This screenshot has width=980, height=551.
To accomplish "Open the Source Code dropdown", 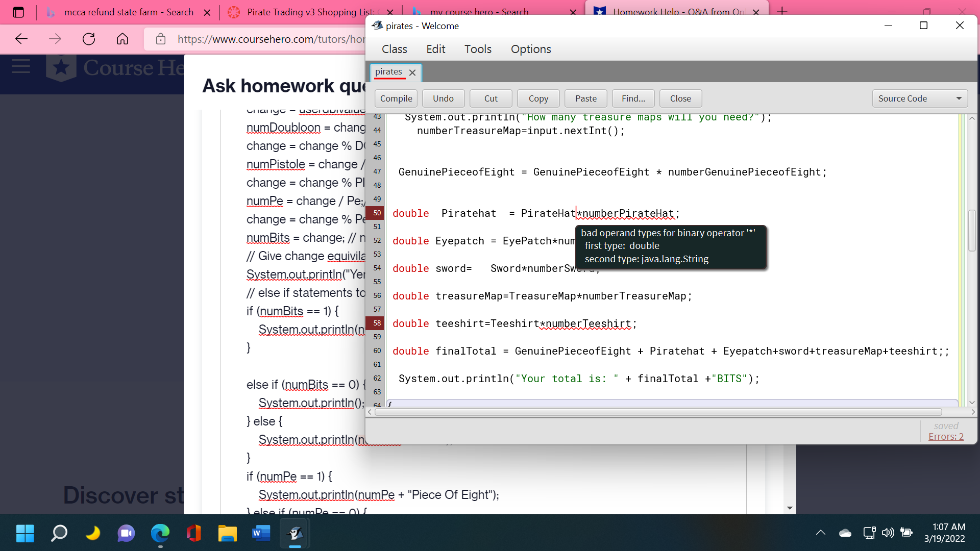I will [919, 98].
